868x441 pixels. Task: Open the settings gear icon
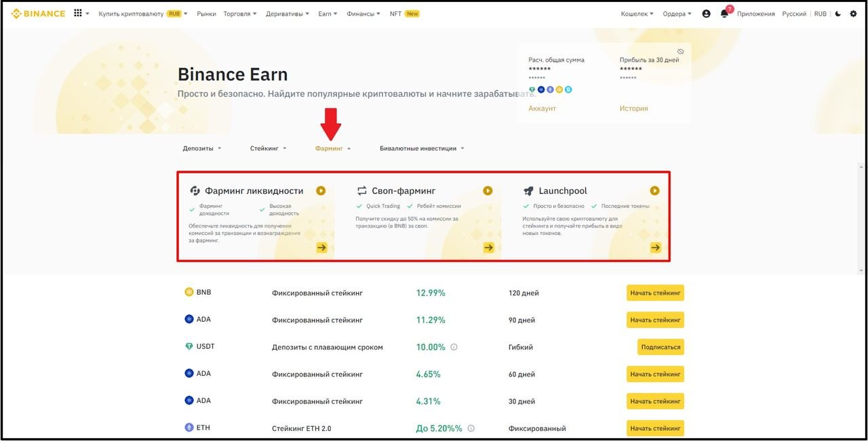(x=853, y=14)
